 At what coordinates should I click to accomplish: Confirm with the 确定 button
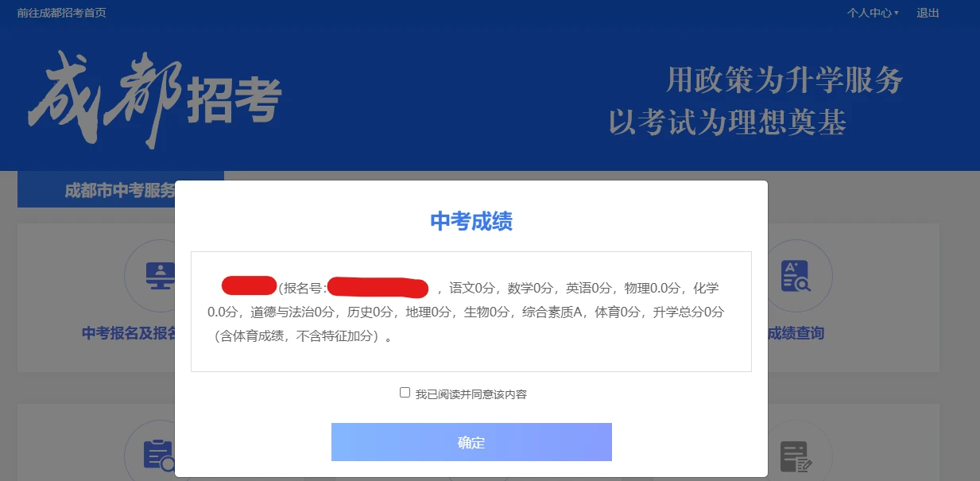tap(471, 442)
